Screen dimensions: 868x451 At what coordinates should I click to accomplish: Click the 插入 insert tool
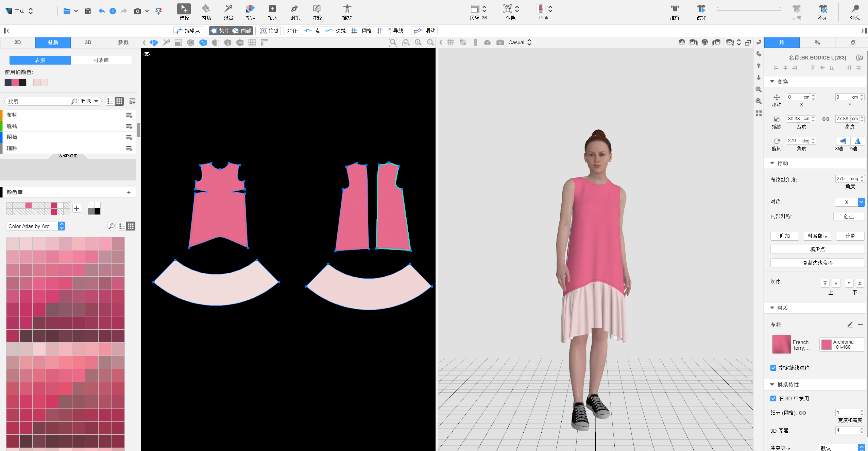pyautogui.click(x=272, y=12)
